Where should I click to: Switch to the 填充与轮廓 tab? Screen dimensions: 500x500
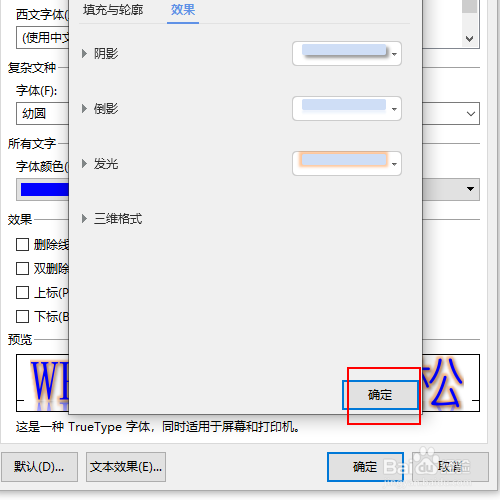pos(113,10)
